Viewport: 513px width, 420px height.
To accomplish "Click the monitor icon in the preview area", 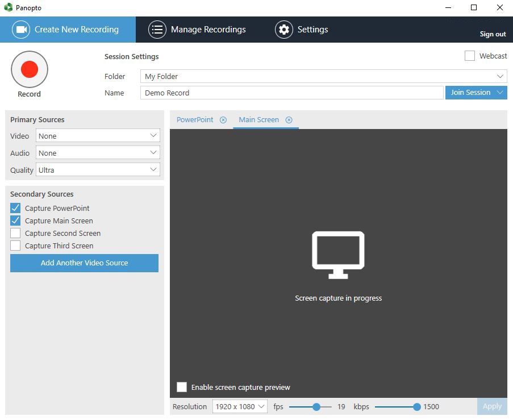I will pos(338,255).
